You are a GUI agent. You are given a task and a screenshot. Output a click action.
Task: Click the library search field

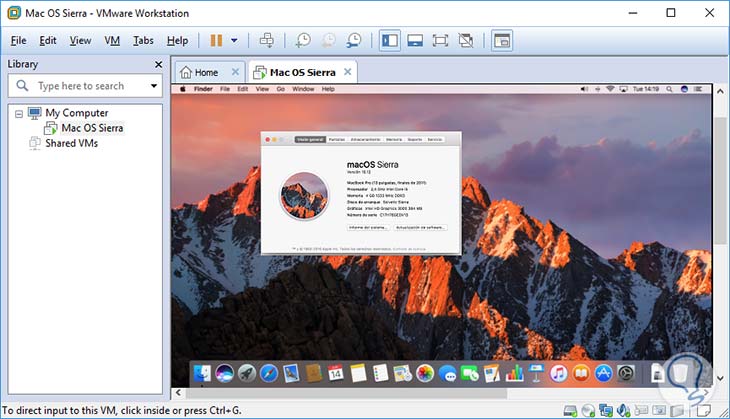coord(85,86)
